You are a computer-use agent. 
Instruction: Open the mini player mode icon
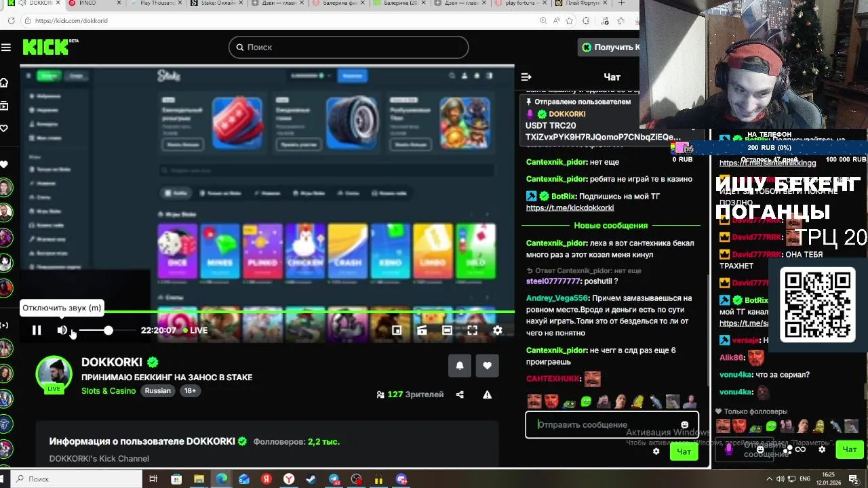(x=397, y=330)
